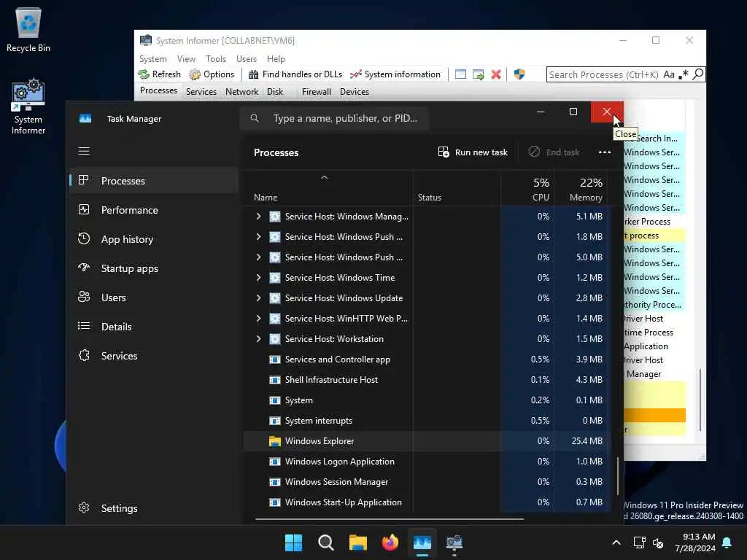Click the System process icon

(275, 400)
